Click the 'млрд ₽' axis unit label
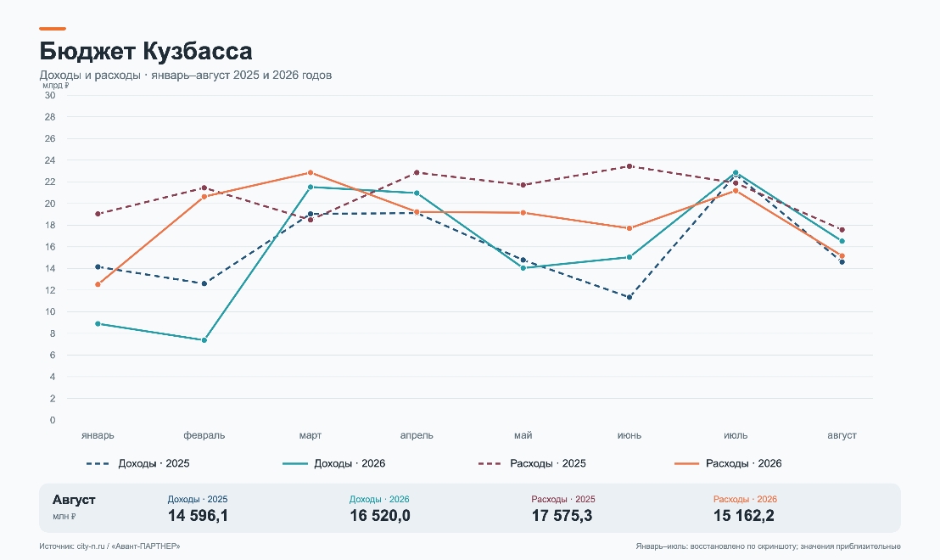Viewport: 940px width, 560px height. [55, 85]
